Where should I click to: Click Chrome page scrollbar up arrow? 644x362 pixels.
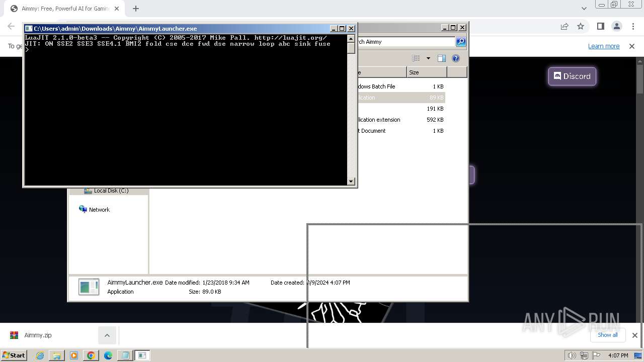pyautogui.click(x=640, y=61)
